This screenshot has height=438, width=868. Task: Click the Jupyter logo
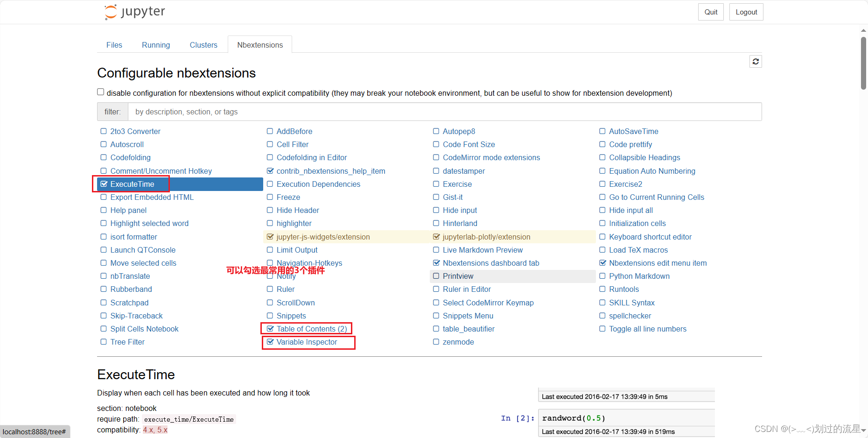click(x=134, y=12)
